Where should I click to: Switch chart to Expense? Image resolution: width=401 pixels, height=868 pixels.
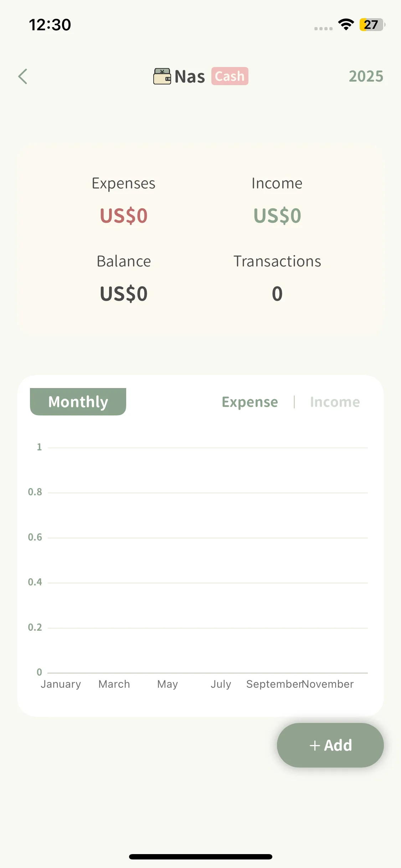[x=250, y=402]
